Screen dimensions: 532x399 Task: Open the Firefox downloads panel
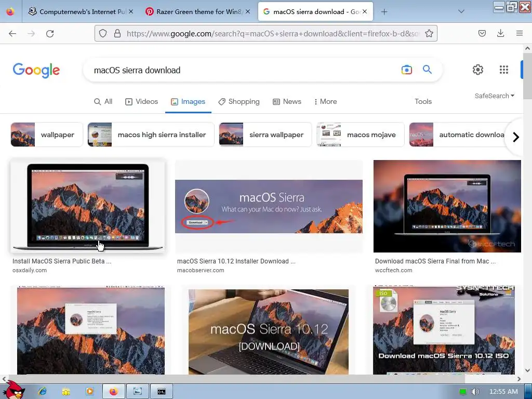500,33
